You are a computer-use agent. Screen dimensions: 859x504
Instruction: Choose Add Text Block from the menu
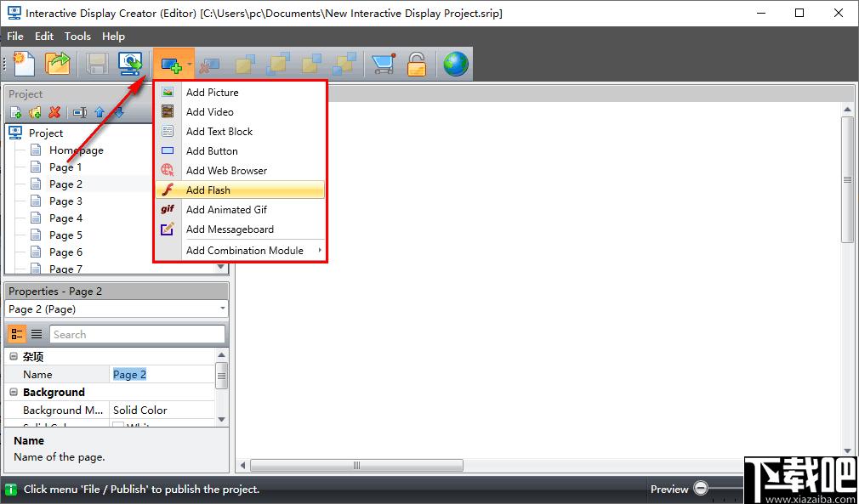(x=240, y=132)
